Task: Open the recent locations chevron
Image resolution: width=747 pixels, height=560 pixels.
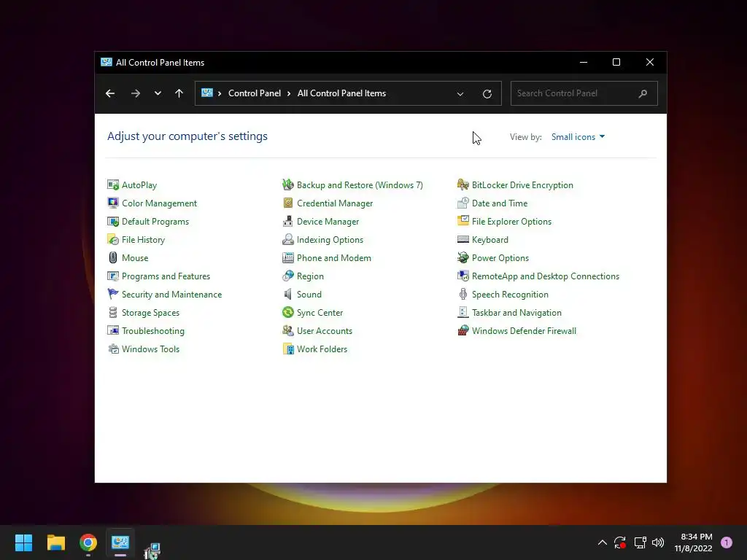Action: 158,93
